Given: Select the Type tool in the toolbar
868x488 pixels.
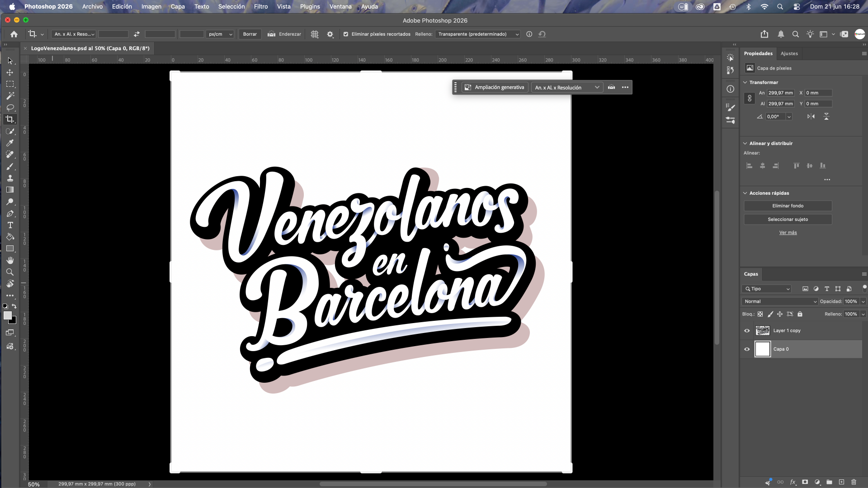Looking at the screenshot, I should pyautogui.click(x=10, y=225).
